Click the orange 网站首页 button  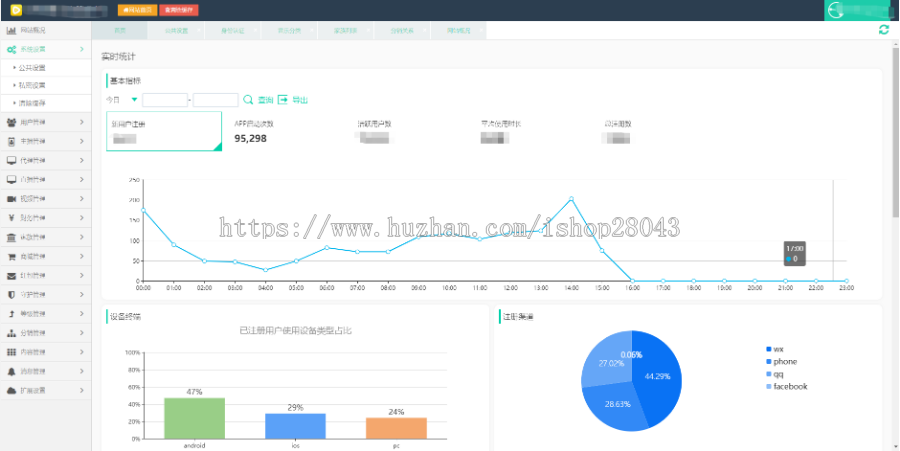(x=137, y=10)
